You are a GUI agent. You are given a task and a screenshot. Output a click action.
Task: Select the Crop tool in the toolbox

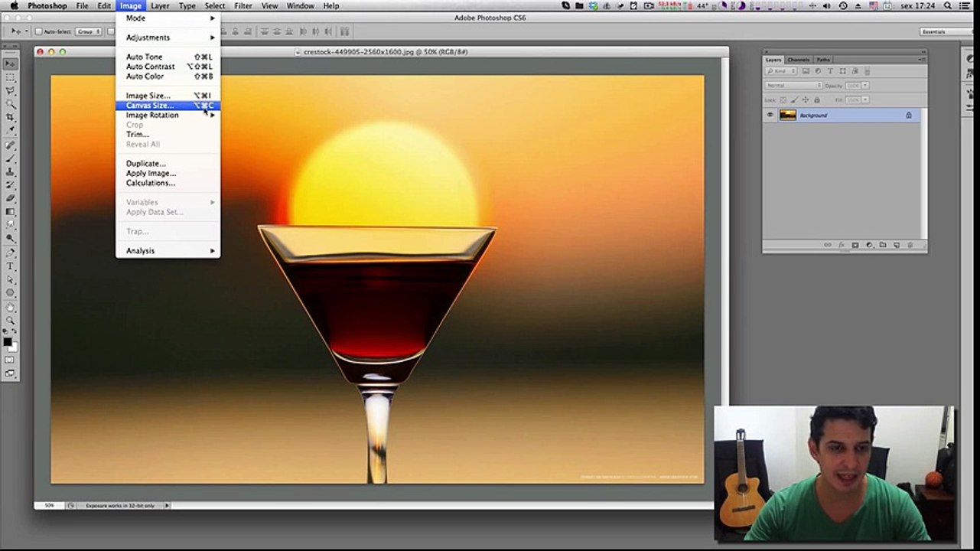[x=11, y=117]
